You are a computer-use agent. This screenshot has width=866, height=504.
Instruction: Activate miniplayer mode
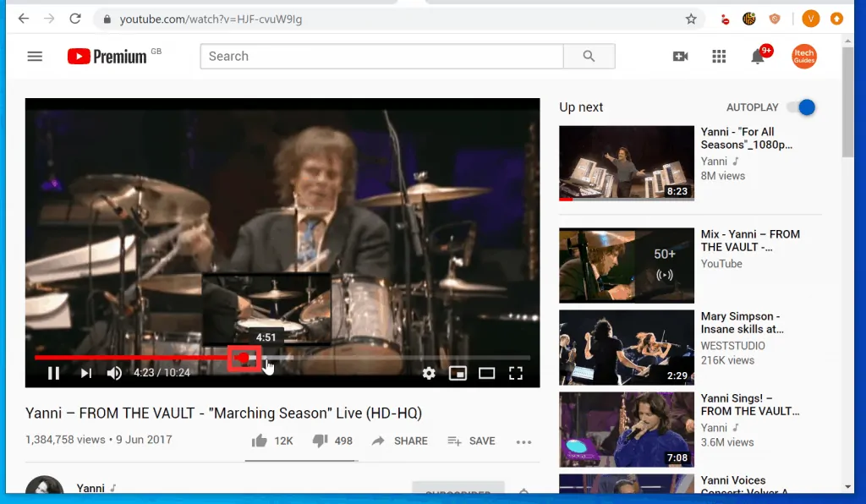tap(458, 372)
